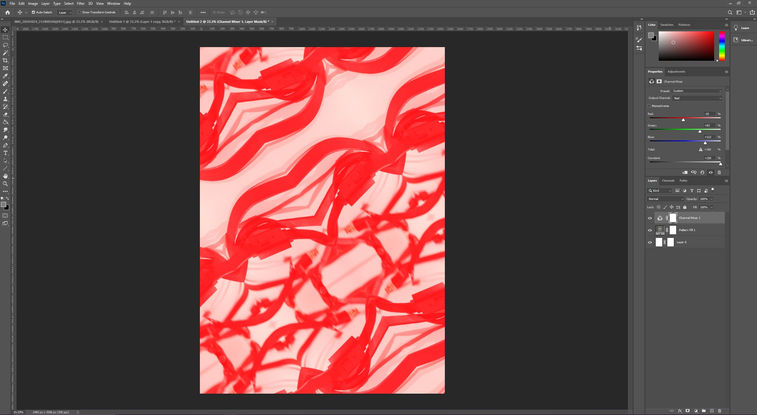Enable the Monochrome checkbox
This screenshot has width=757, height=415.
tap(650, 106)
